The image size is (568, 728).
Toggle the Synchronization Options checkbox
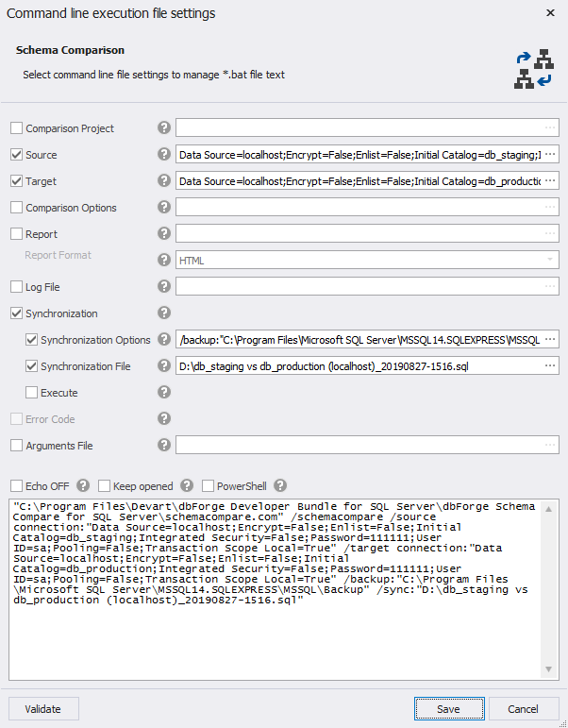(31, 340)
